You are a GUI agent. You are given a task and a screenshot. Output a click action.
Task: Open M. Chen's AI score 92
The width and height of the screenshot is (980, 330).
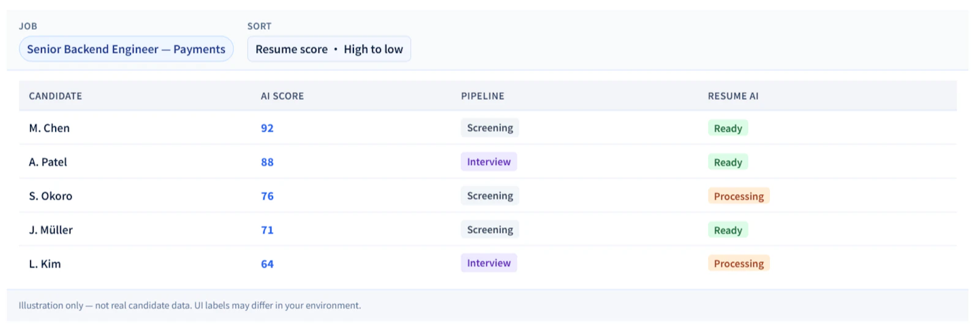click(x=267, y=128)
